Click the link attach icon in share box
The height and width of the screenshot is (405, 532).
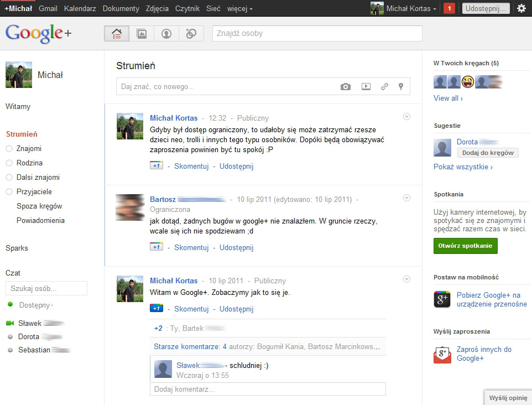point(384,87)
